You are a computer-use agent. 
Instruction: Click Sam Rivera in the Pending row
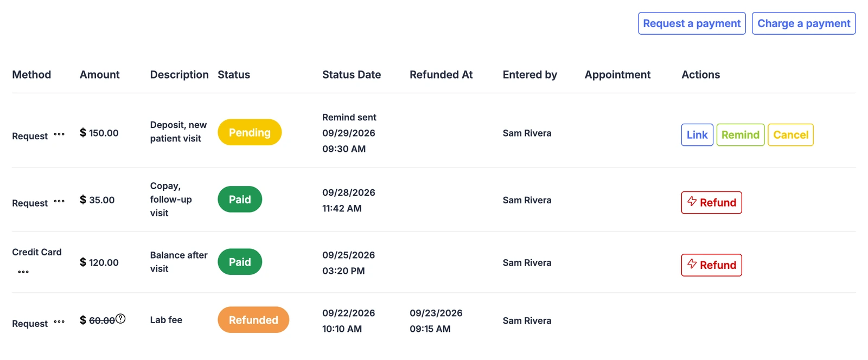point(527,133)
